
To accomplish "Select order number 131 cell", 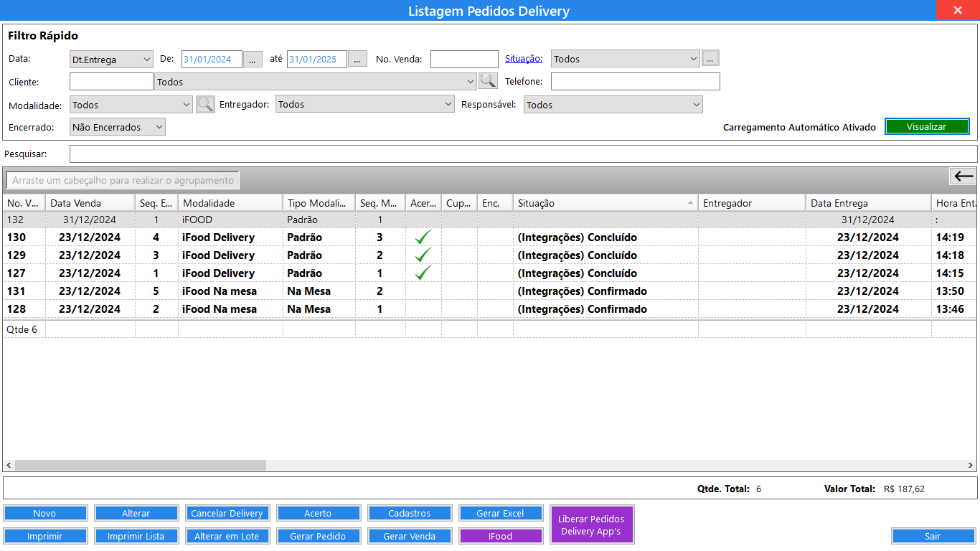I will coord(24,291).
